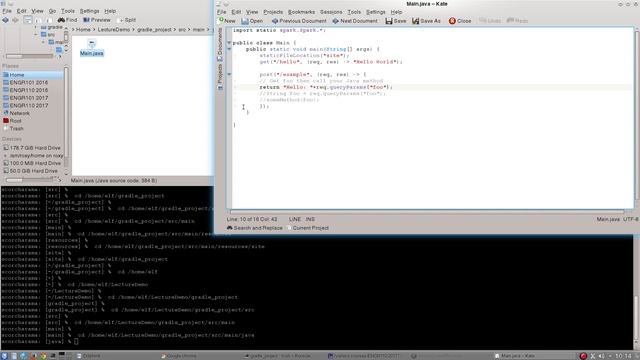The width and height of the screenshot is (640, 360).
Task: Select Home in Dolphin Places panel
Action: (33, 75)
